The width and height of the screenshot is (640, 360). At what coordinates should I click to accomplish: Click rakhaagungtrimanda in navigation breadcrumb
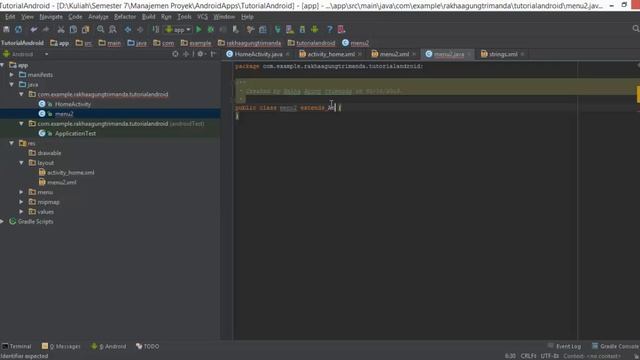pyautogui.click(x=253, y=43)
